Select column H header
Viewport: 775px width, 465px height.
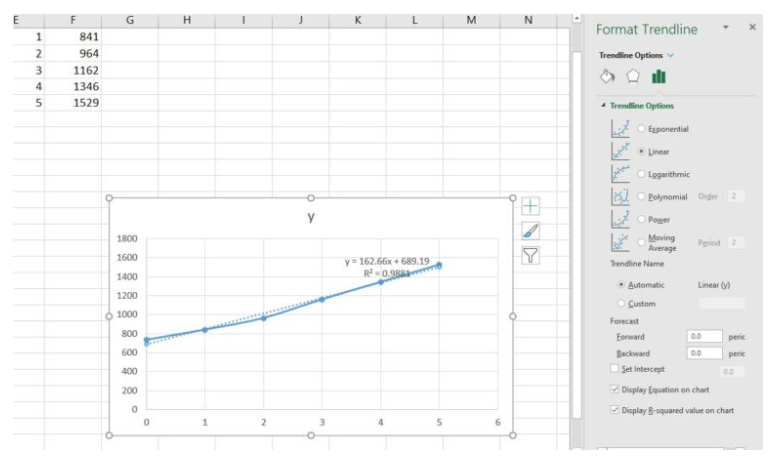click(x=187, y=20)
